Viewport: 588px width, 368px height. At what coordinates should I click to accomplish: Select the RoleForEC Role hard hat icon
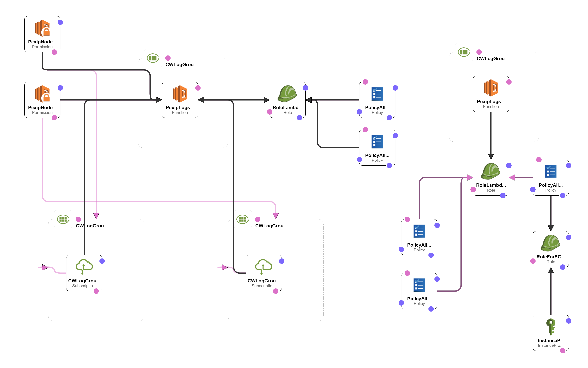pos(550,243)
